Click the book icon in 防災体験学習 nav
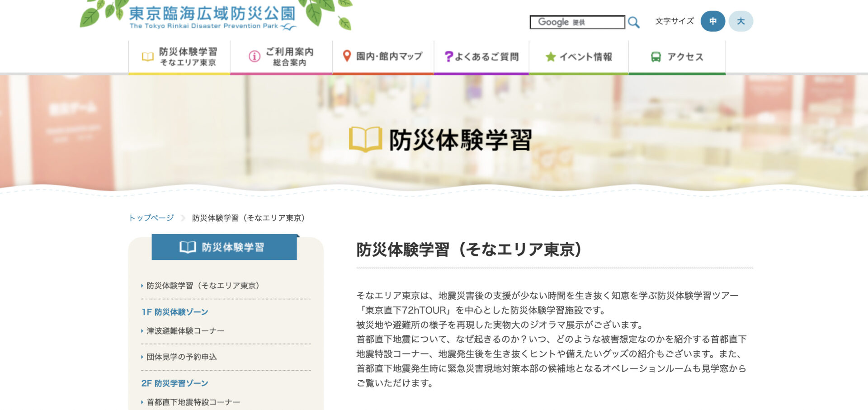This screenshot has height=410, width=868. [148, 57]
